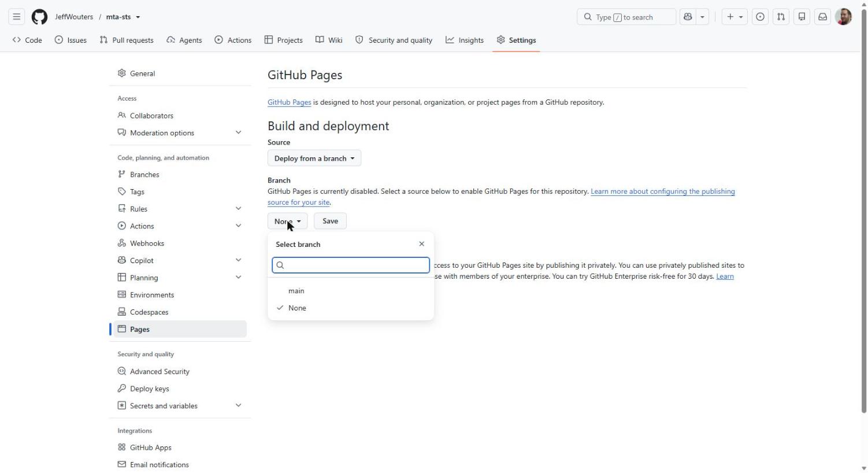View issues icon in top header
Screen dimensions: 868x473
[x=761, y=17]
